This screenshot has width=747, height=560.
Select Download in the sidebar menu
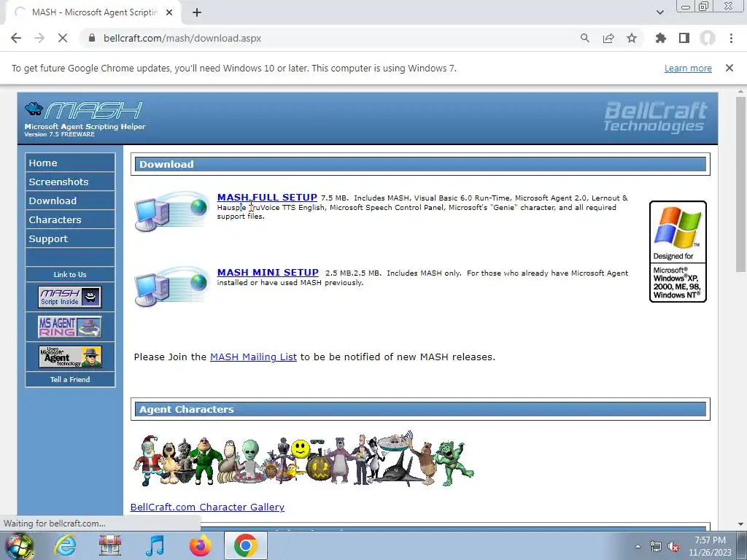pos(70,201)
